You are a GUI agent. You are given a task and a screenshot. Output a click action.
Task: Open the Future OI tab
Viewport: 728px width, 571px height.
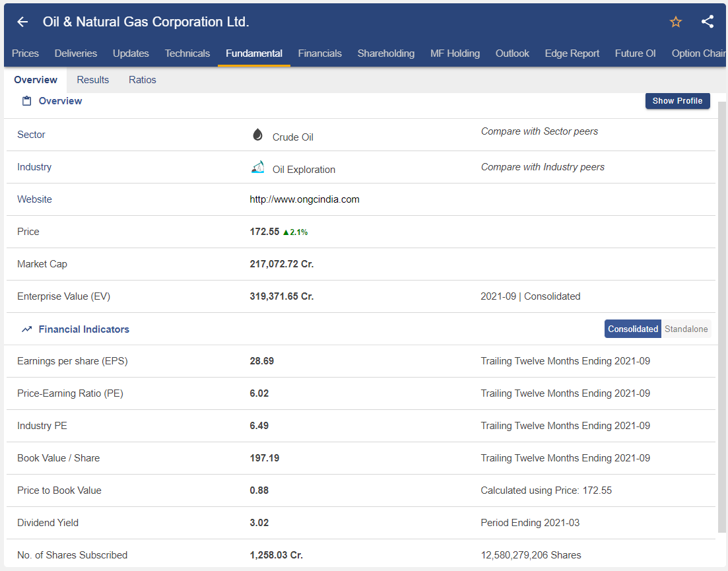click(x=635, y=53)
